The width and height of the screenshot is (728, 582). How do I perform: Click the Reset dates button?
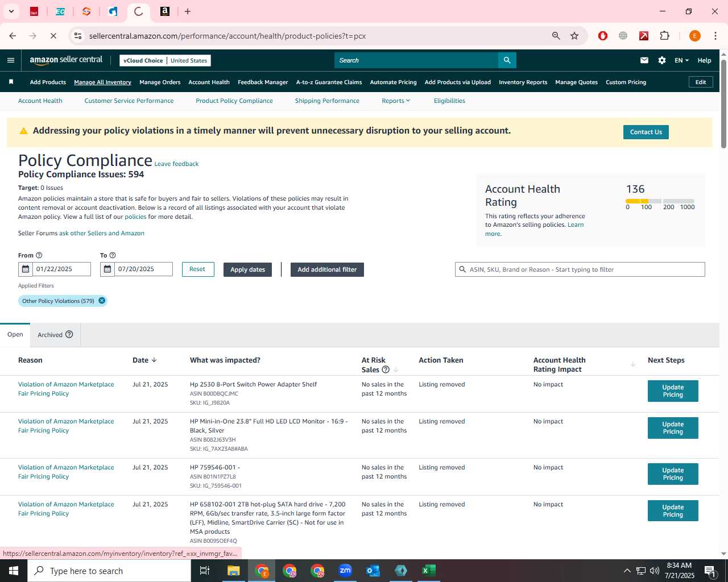[197, 269]
